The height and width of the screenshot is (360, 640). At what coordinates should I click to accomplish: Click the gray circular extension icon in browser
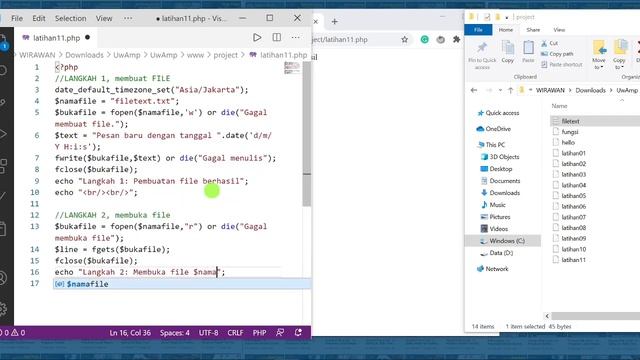[440, 40]
